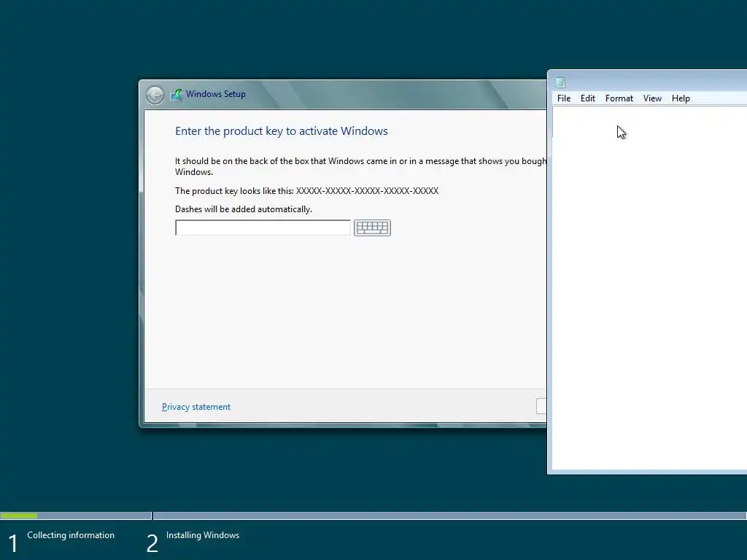Click the Notepad icon in title bar
This screenshot has width=747, height=560.
click(x=560, y=82)
